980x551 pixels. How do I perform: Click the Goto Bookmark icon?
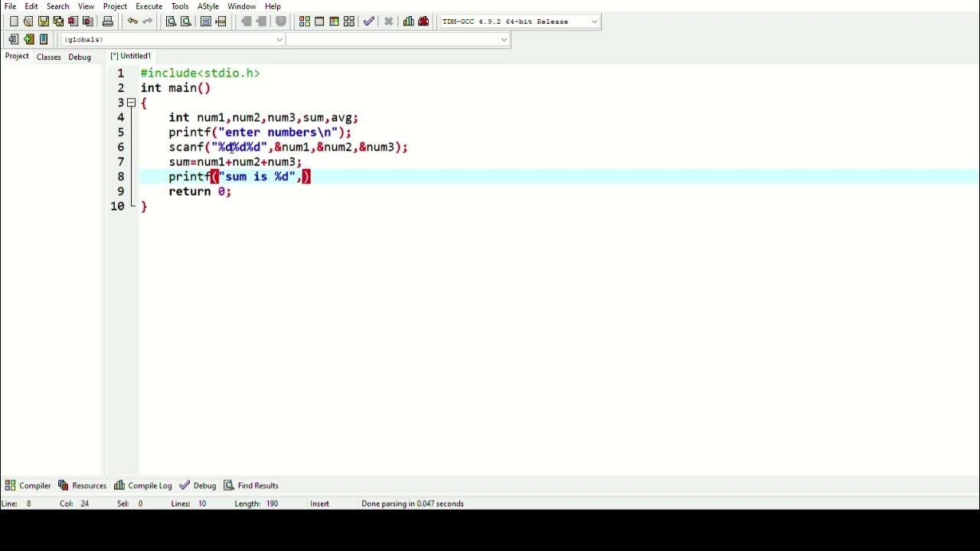tap(44, 39)
